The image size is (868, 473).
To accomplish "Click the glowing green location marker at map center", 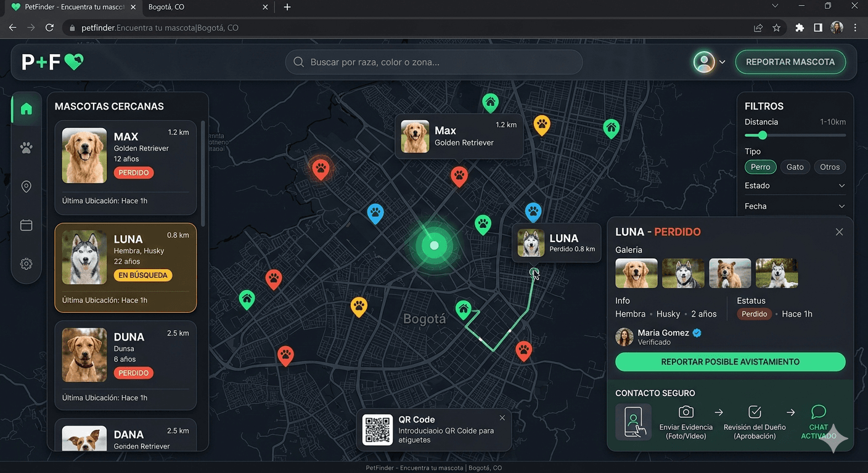I will (x=434, y=246).
